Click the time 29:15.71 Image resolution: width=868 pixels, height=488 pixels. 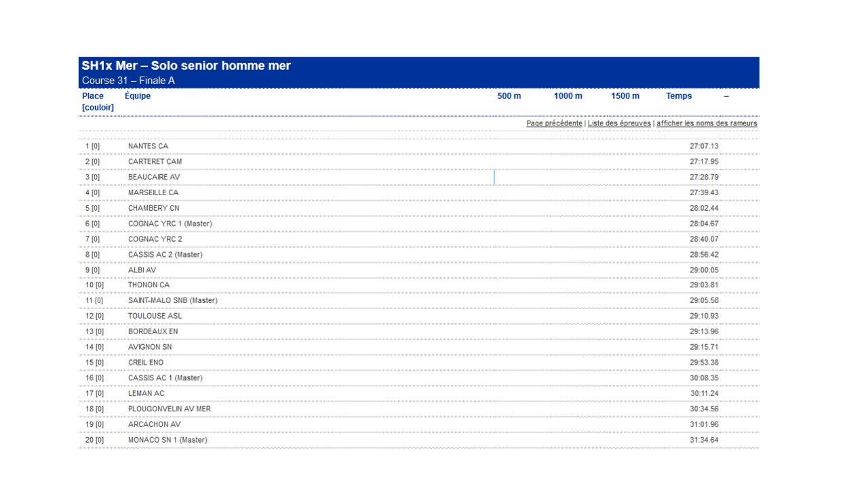coord(704,348)
